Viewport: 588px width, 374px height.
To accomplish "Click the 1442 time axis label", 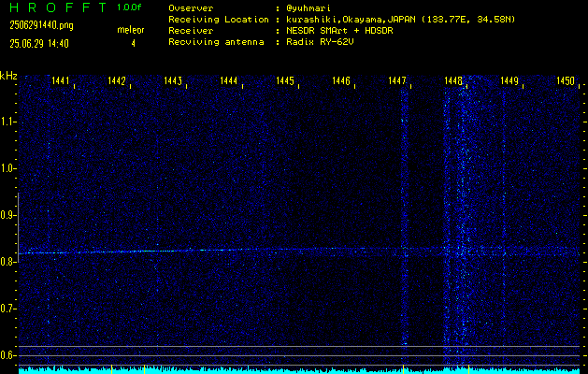I will [x=116, y=80].
